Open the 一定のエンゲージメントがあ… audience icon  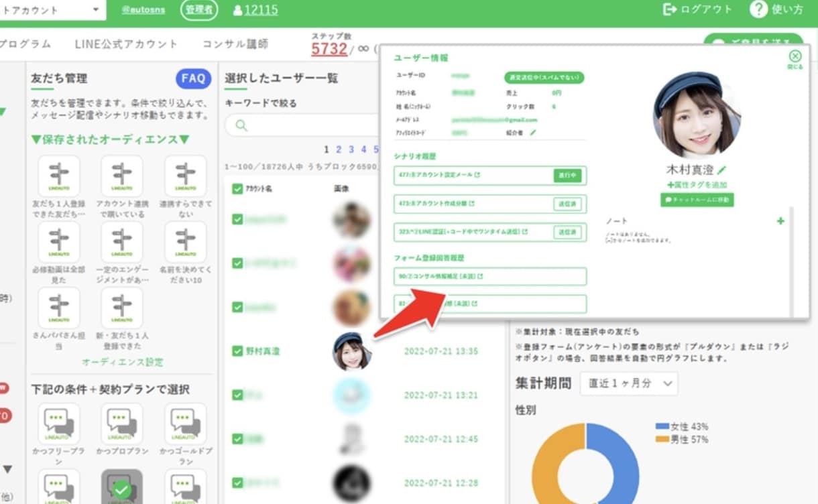[x=121, y=243]
